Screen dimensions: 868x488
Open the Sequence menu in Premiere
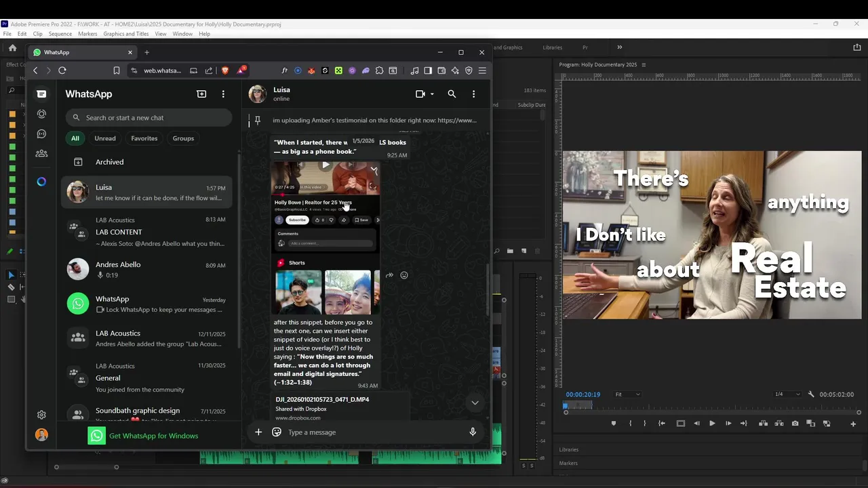point(60,34)
